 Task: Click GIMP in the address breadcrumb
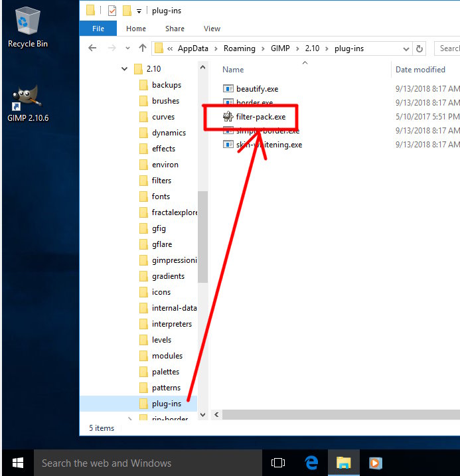tap(280, 48)
